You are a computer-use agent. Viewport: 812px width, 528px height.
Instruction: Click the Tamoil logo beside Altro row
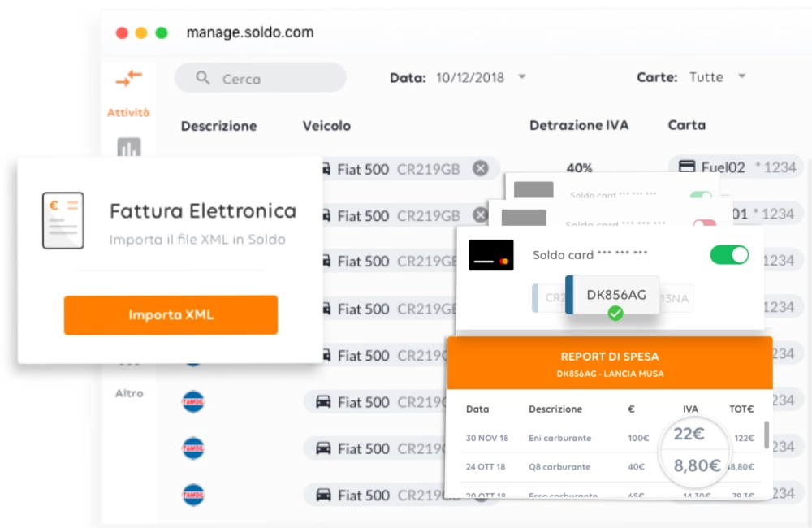tap(193, 401)
